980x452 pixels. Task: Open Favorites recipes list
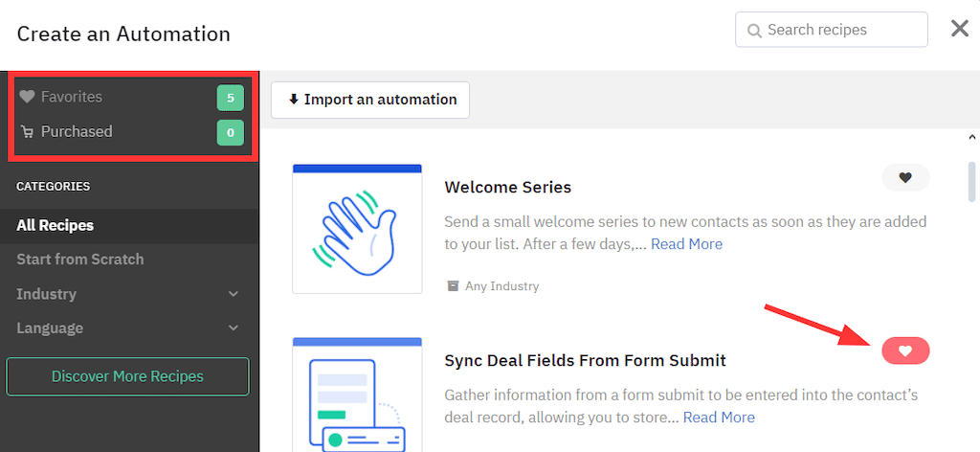(72, 97)
